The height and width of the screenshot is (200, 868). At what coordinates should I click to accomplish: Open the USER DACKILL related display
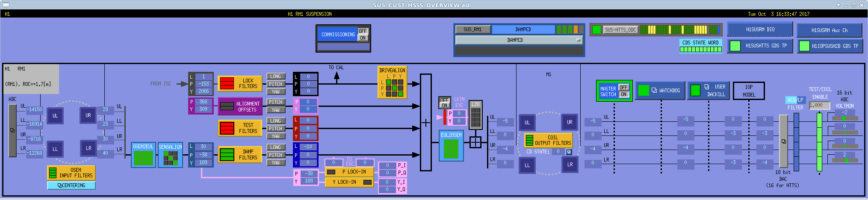[x=715, y=91]
